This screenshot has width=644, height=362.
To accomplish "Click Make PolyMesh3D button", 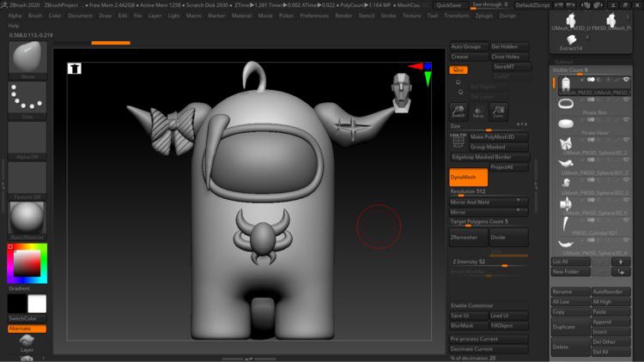I will tap(499, 136).
